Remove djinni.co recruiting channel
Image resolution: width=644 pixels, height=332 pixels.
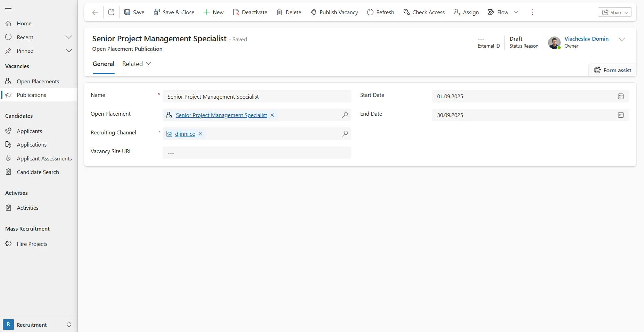(x=200, y=134)
